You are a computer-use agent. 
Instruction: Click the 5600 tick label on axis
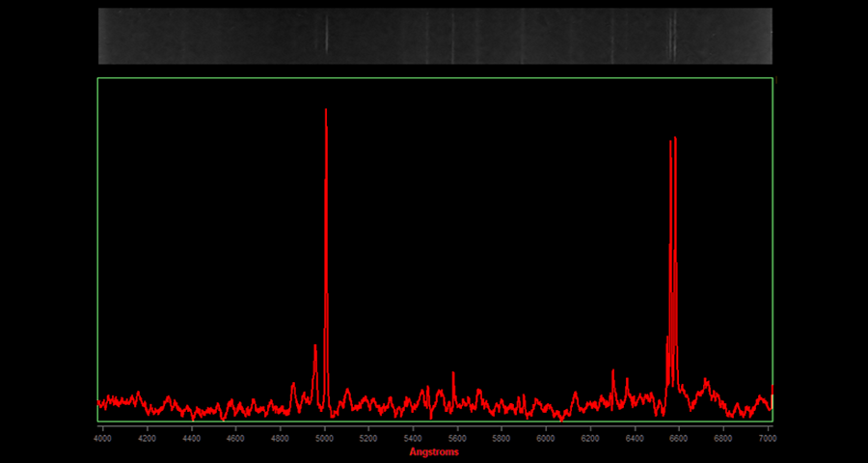point(458,438)
